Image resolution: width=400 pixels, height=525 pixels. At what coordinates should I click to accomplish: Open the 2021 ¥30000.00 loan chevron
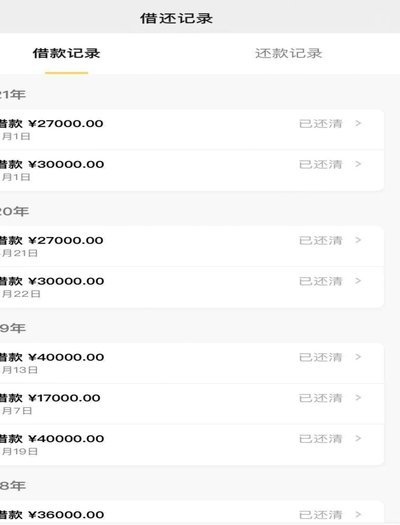point(358,164)
